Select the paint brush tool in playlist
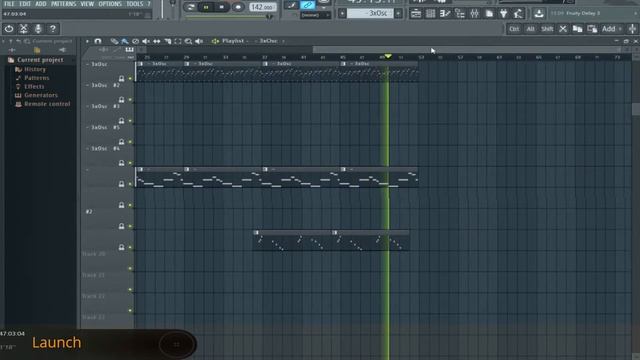 point(125,41)
